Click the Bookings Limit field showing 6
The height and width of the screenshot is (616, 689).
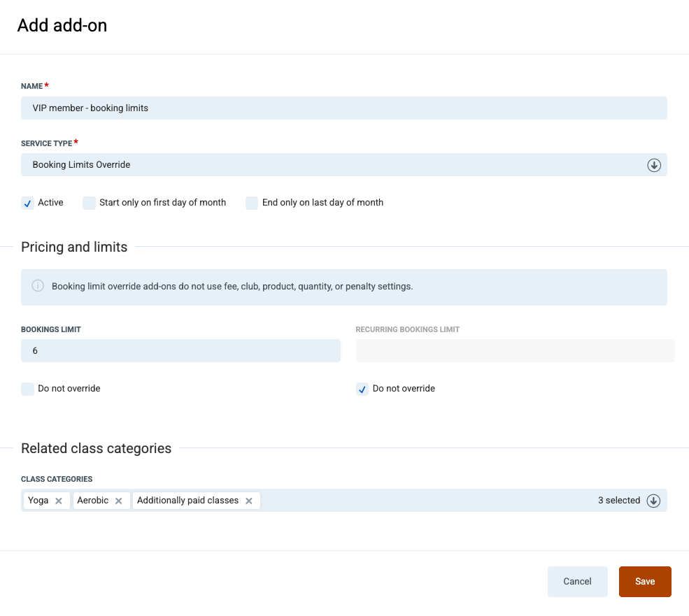(180, 350)
